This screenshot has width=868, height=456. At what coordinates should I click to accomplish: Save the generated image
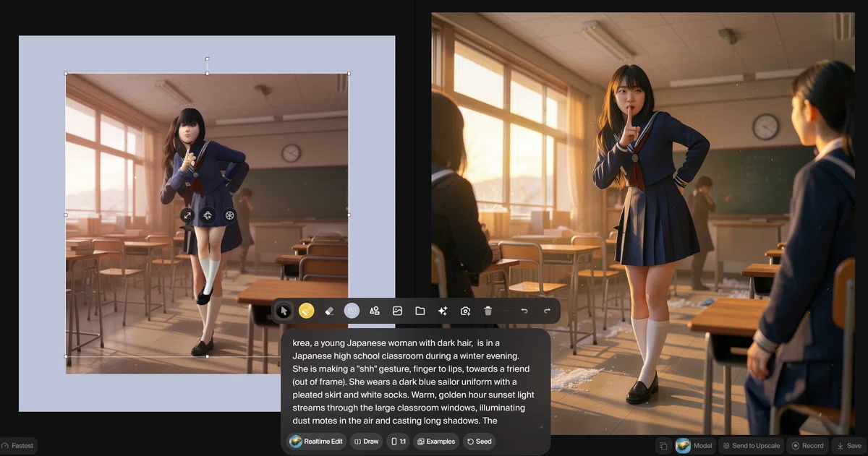pyautogui.click(x=848, y=446)
